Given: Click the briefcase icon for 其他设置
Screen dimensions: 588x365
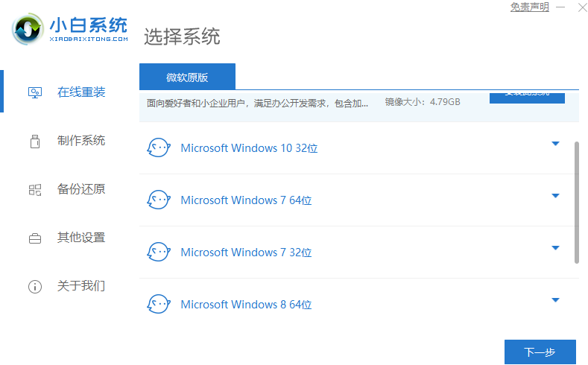Looking at the screenshot, I should (35, 238).
